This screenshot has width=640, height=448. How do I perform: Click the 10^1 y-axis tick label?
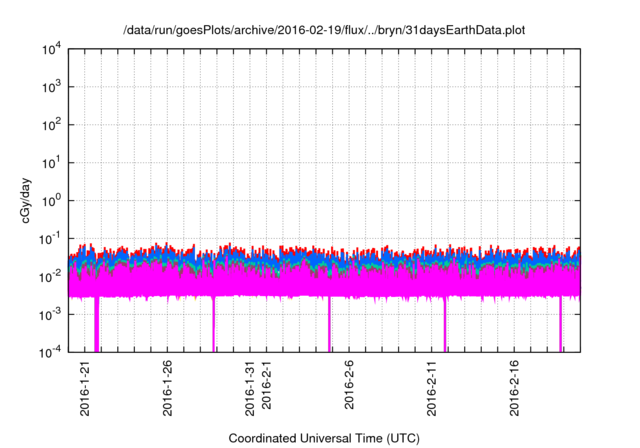pyautogui.click(x=52, y=163)
